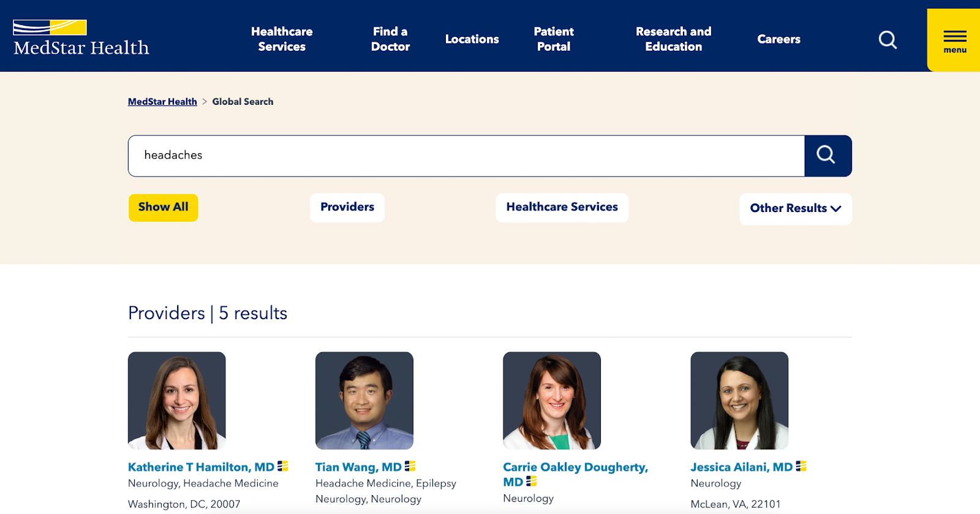
Task: Open the header search magnifier icon
Action: [x=888, y=40]
